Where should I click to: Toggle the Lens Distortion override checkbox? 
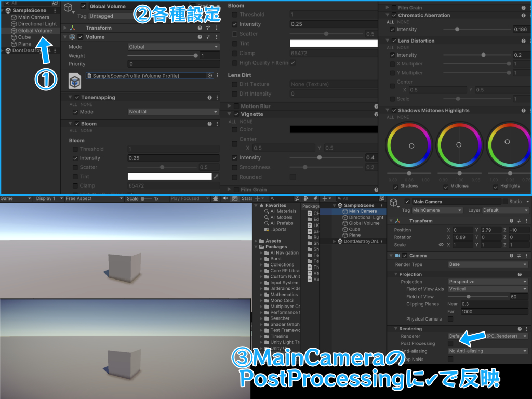point(394,41)
